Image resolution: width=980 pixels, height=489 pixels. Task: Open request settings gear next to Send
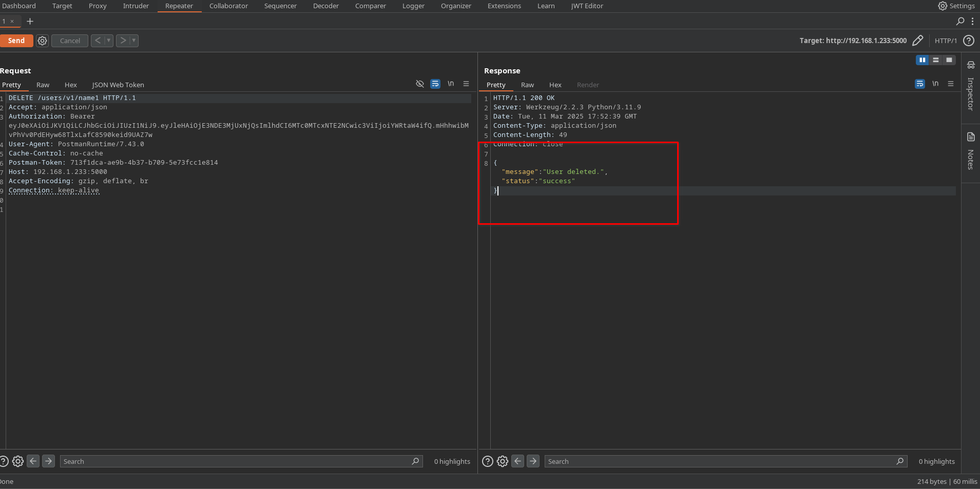43,41
